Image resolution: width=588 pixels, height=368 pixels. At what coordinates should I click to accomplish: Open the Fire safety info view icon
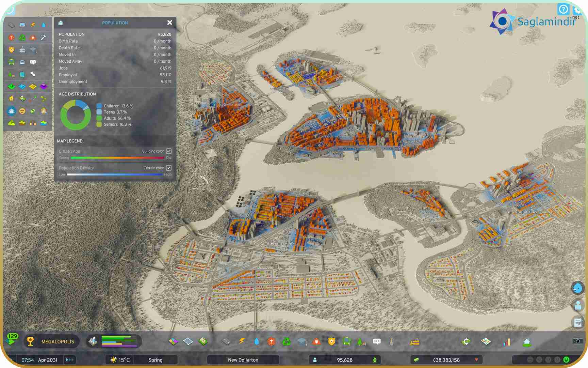[x=33, y=37]
